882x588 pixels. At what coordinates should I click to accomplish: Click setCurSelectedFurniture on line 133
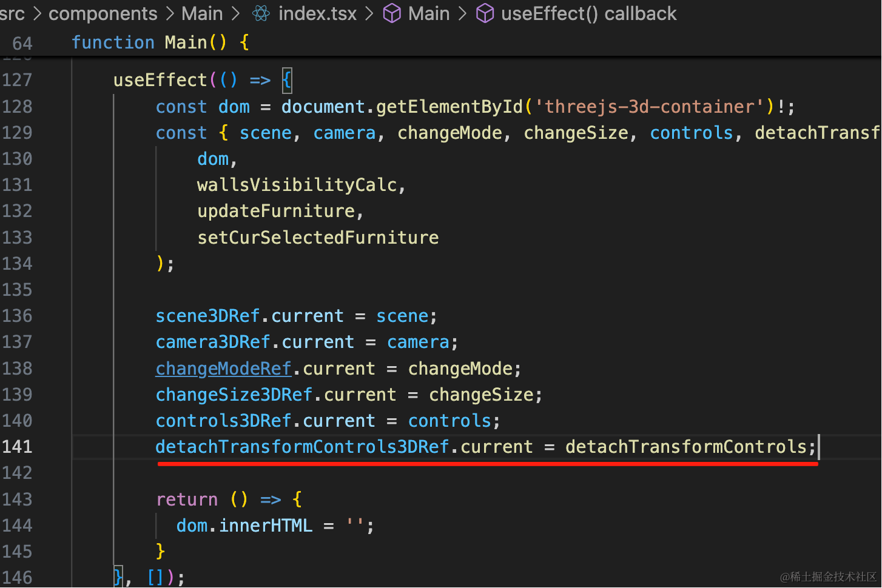(318, 237)
